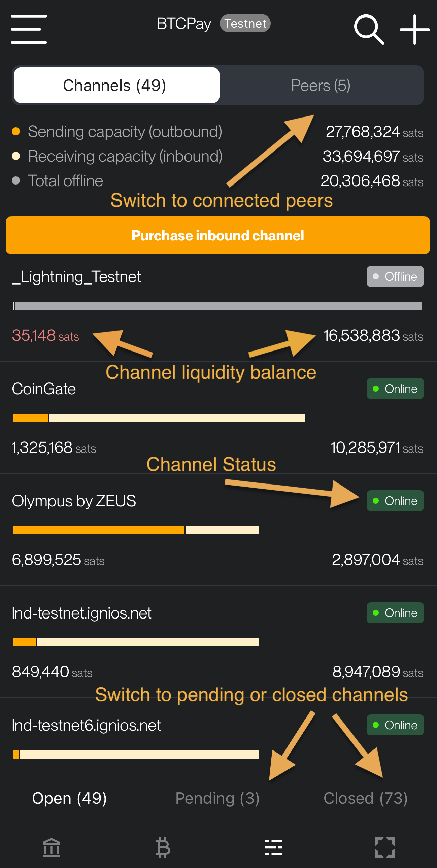Tap the CoinGate liquidity balance bar
The width and height of the screenshot is (437, 868).
pyautogui.click(x=158, y=418)
